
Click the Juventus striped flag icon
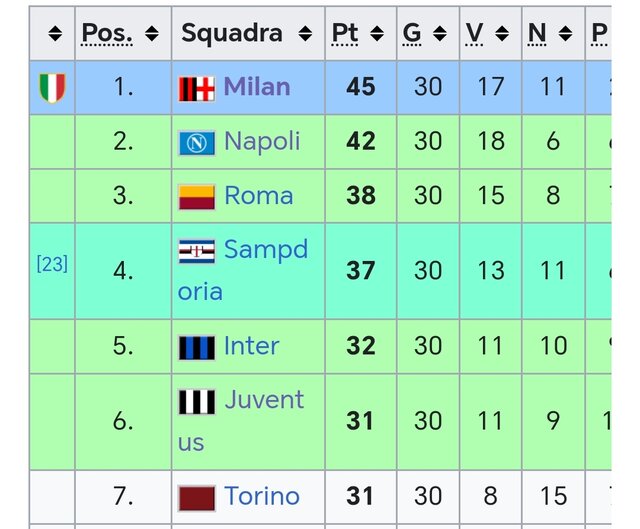pyautogui.click(x=197, y=402)
